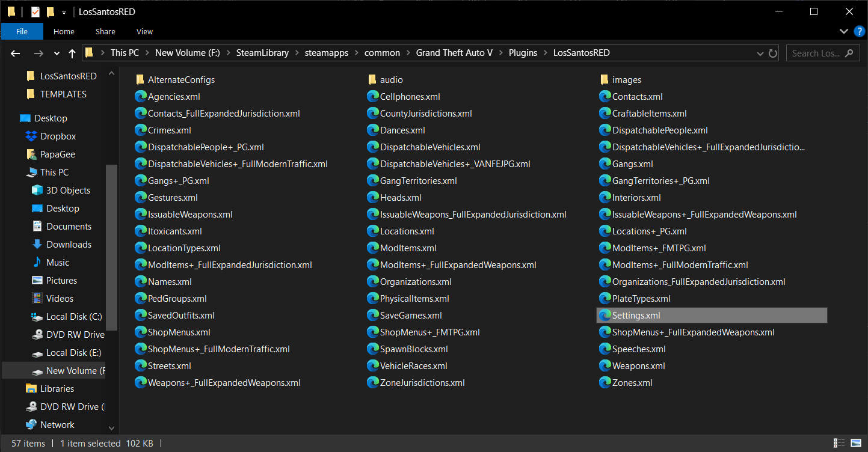Switch to details view icon in status bar
This screenshot has height=452, width=868.
pos(839,444)
